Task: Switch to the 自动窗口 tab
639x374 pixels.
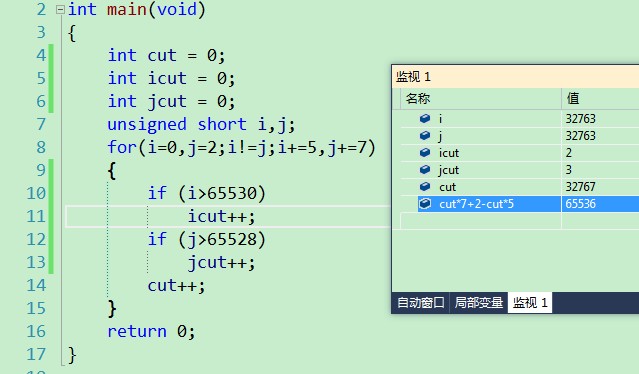Action: 420,303
